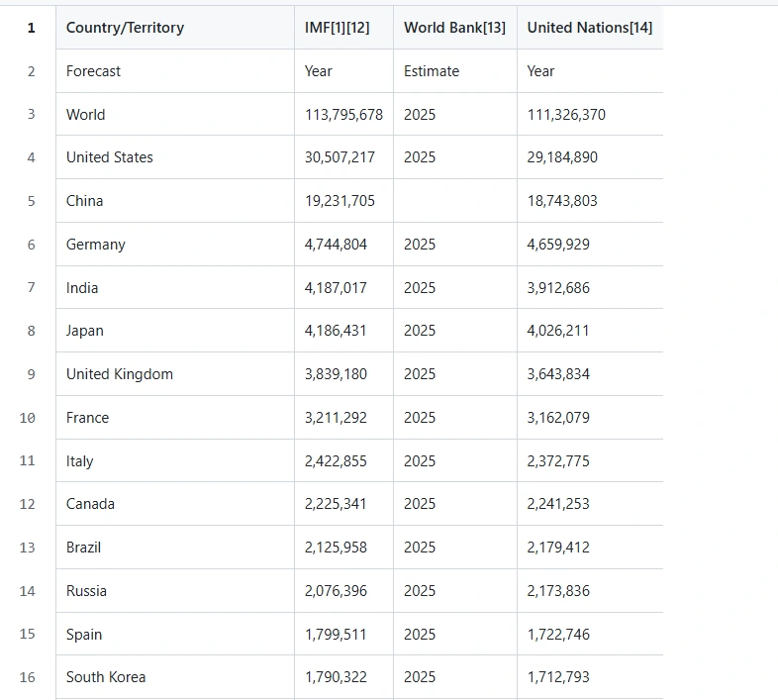Click row number 16
The height and width of the screenshot is (700, 778).
[x=28, y=677]
